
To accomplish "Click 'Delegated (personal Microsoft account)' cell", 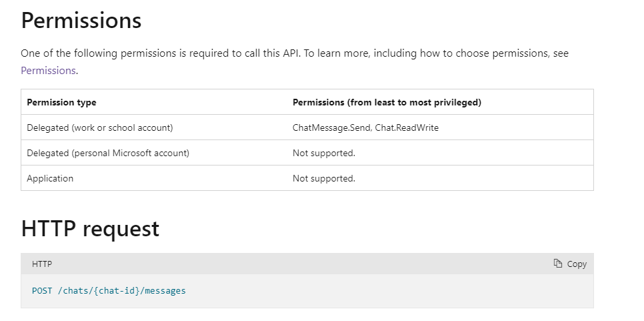I will coord(108,153).
